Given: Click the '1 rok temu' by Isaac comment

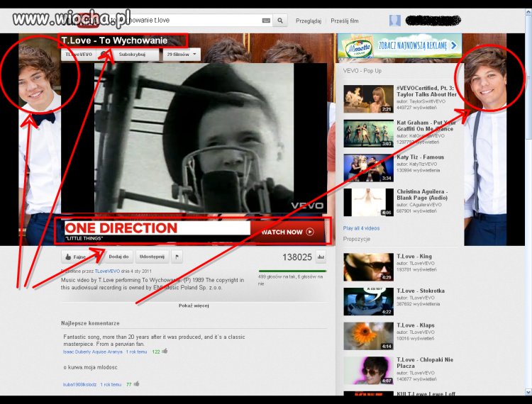Looking at the screenshot, I should tap(136, 352).
